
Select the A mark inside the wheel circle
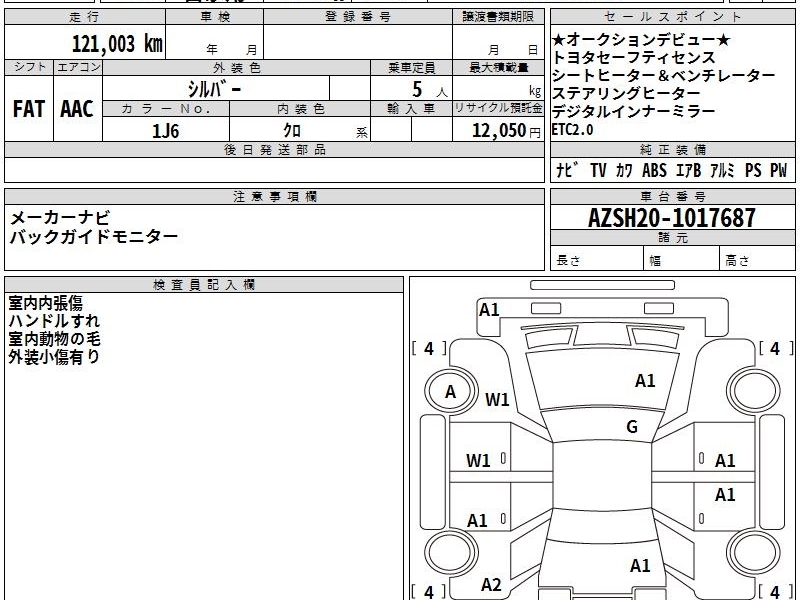click(x=450, y=392)
